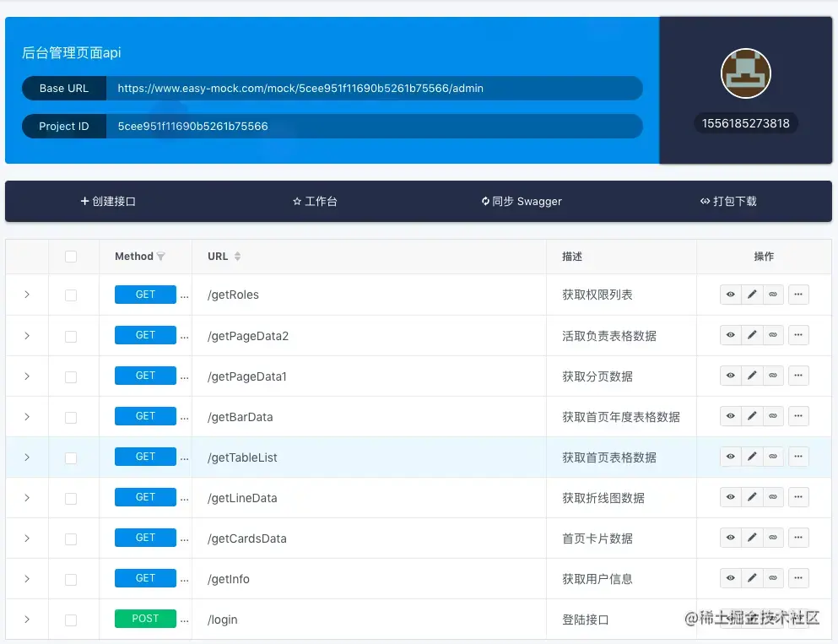Check the box for /login row

coord(71,620)
